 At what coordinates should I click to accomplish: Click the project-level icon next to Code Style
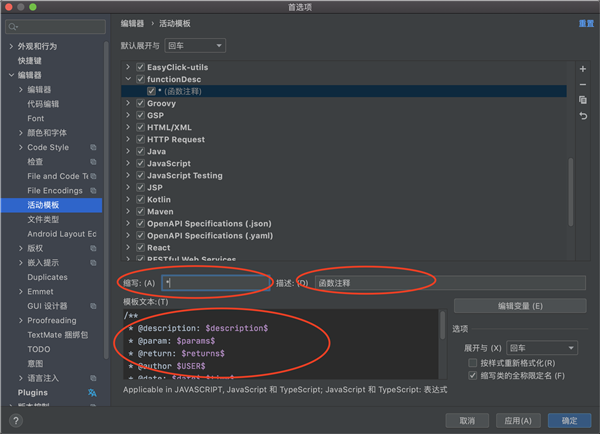click(x=93, y=147)
